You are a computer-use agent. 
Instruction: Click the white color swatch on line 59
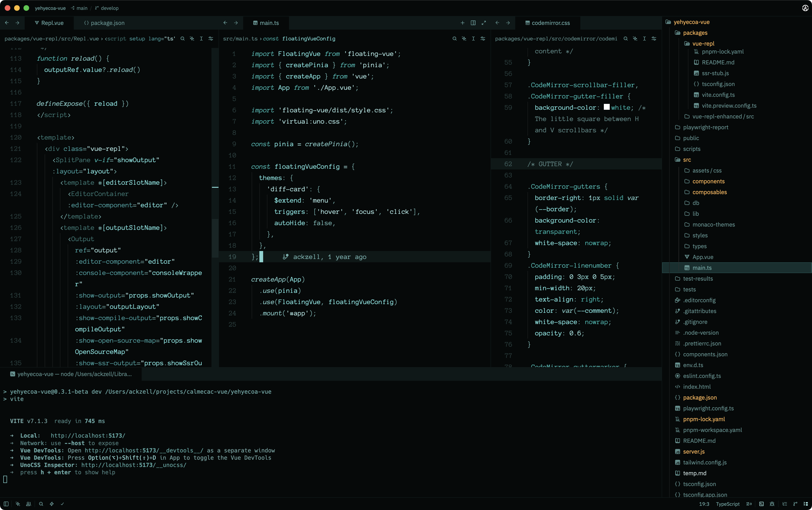606,107
